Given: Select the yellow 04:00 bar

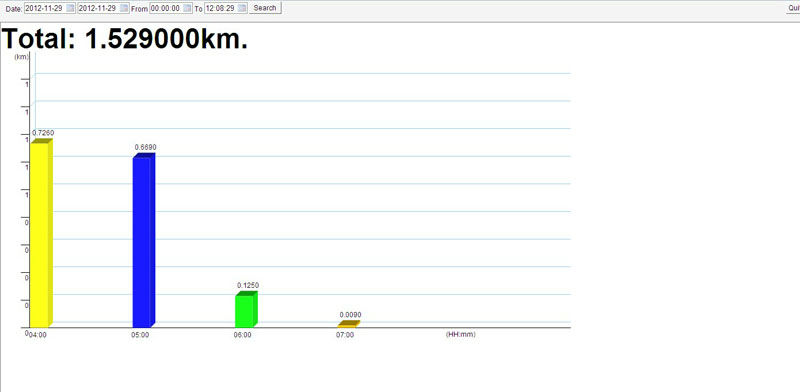Looking at the screenshot, I should (x=41, y=233).
